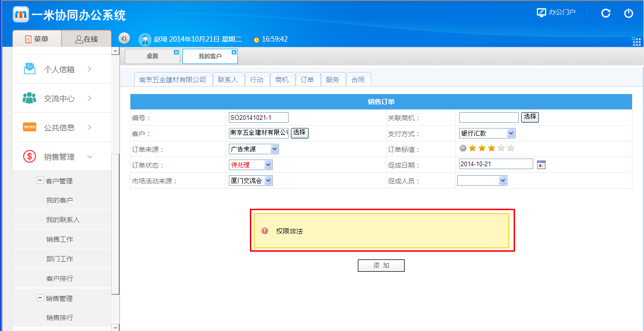Screen dimensions: 644x331
Task: Open the 订单来源 dropdown
Action: point(254,149)
